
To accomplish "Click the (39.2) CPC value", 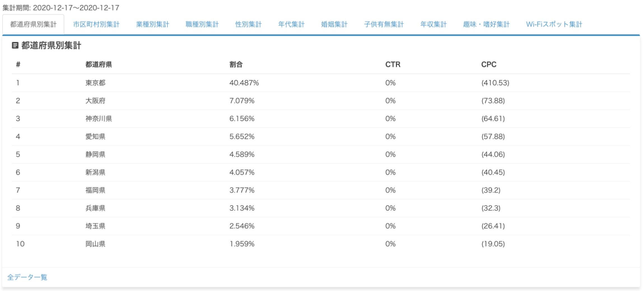I will point(491,190).
